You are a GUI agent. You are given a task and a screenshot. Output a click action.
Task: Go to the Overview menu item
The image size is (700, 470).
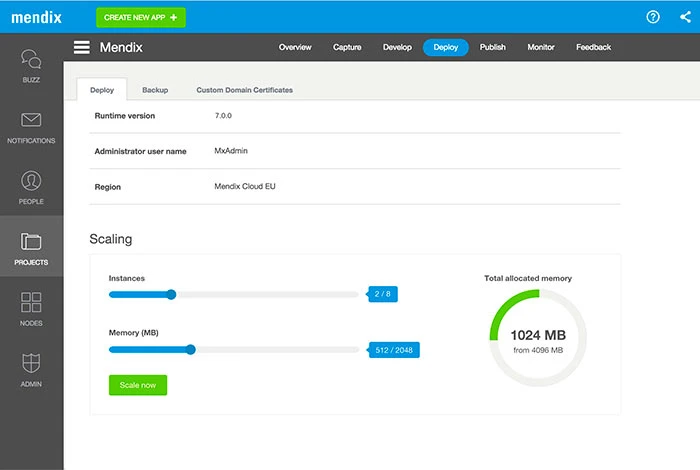[295, 47]
